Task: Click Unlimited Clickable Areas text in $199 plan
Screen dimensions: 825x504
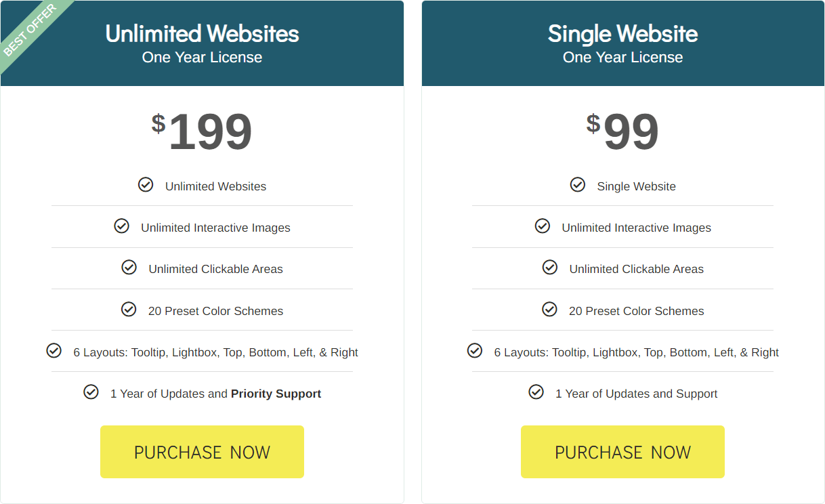Action: [215, 269]
